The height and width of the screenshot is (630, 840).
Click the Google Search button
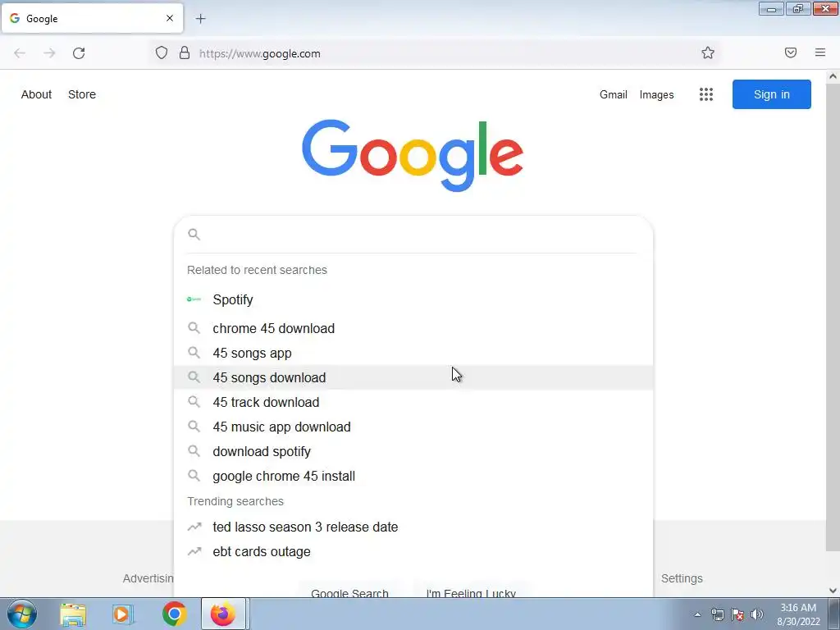click(349, 591)
